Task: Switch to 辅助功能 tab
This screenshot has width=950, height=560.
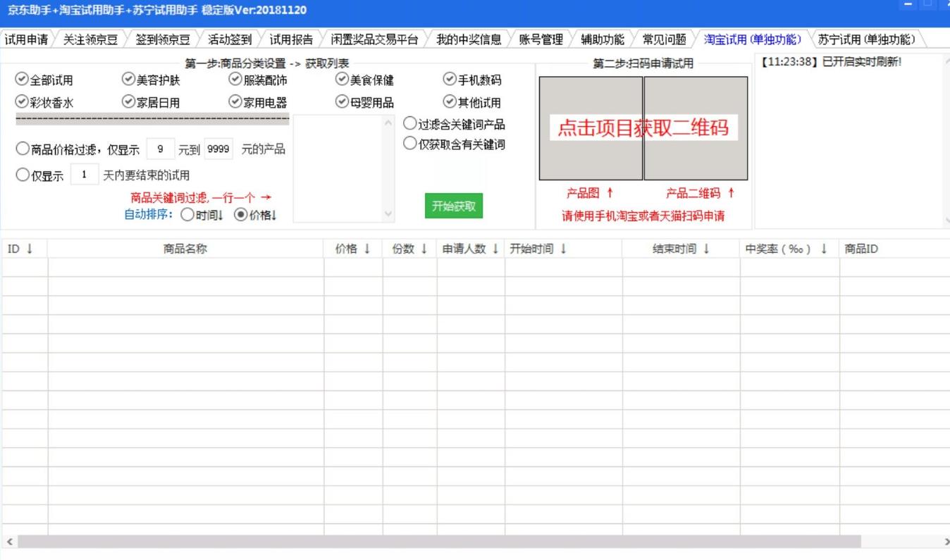Action: pos(603,39)
